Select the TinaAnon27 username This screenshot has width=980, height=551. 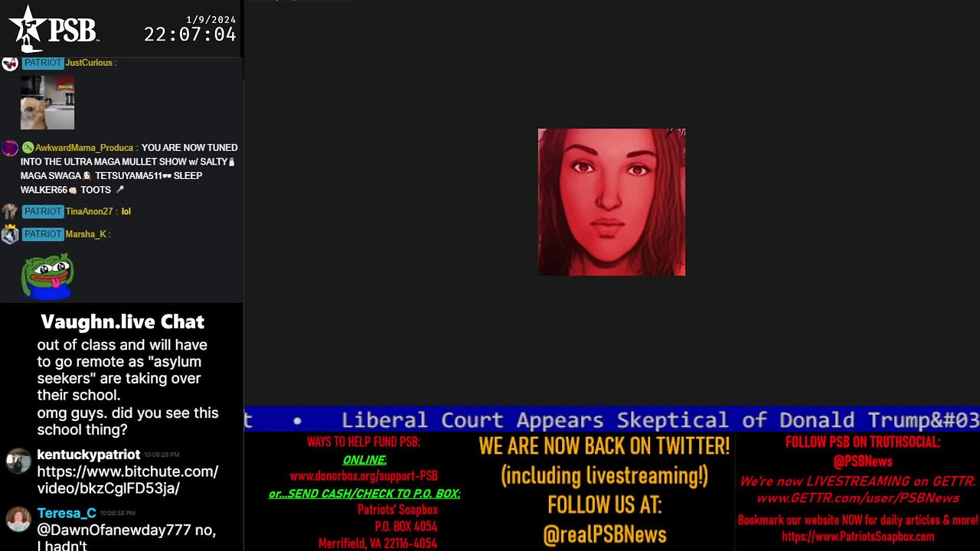pos(89,211)
